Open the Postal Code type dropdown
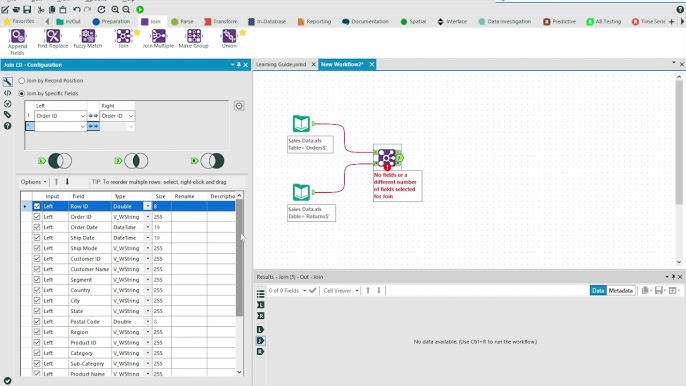The image size is (686, 386). pos(147,322)
